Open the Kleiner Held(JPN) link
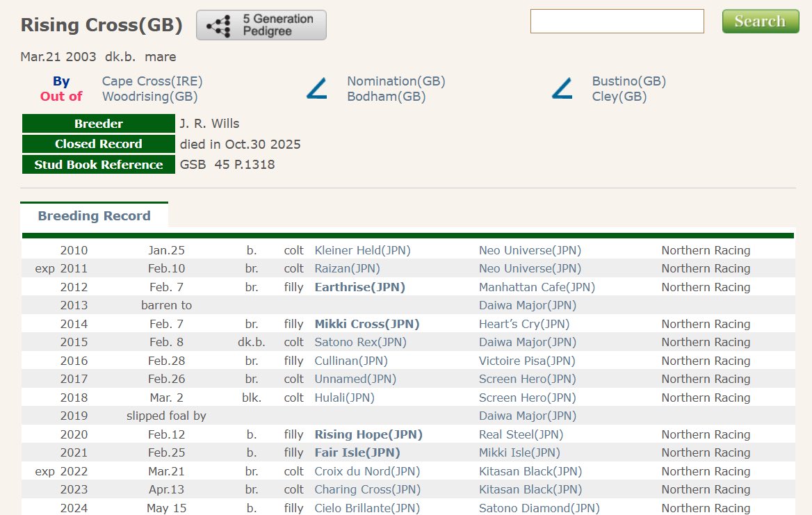 point(362,250)
